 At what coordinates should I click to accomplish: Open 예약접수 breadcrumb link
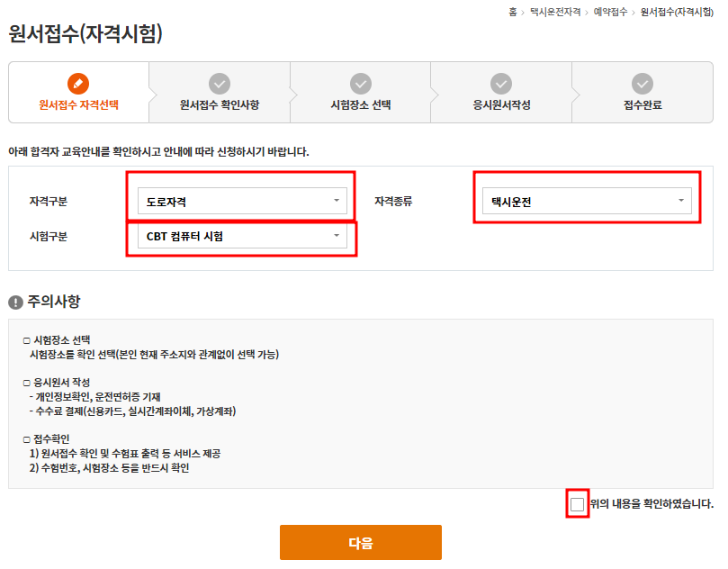click(x=610, y=12)
